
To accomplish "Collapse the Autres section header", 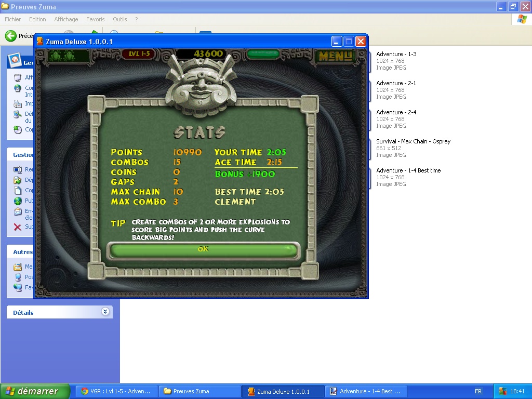I will 23,252.
